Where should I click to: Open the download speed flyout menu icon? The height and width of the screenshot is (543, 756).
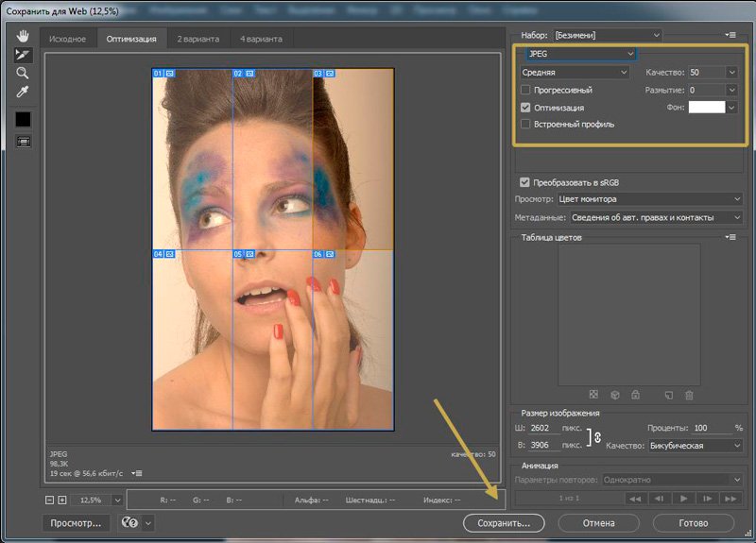tap(137, 473)
